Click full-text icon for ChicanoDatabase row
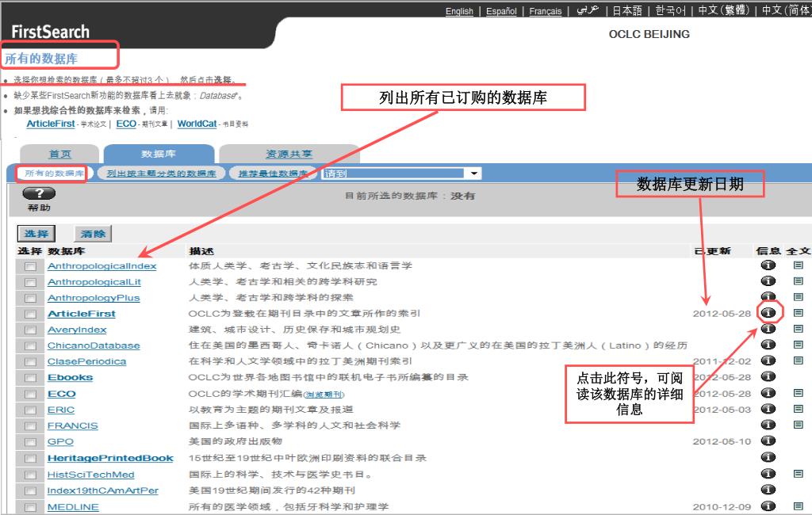The height and width of the screenshot is (515, 812). 798,344
